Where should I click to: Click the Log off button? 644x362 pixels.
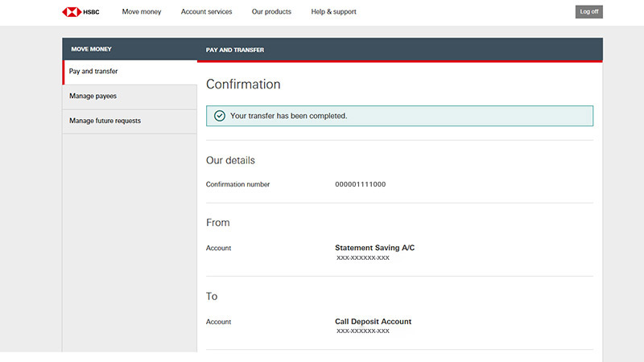coord(589,12)
